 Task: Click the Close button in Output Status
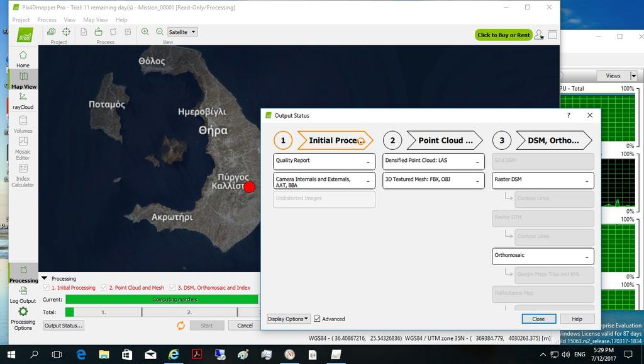point(538,319)
